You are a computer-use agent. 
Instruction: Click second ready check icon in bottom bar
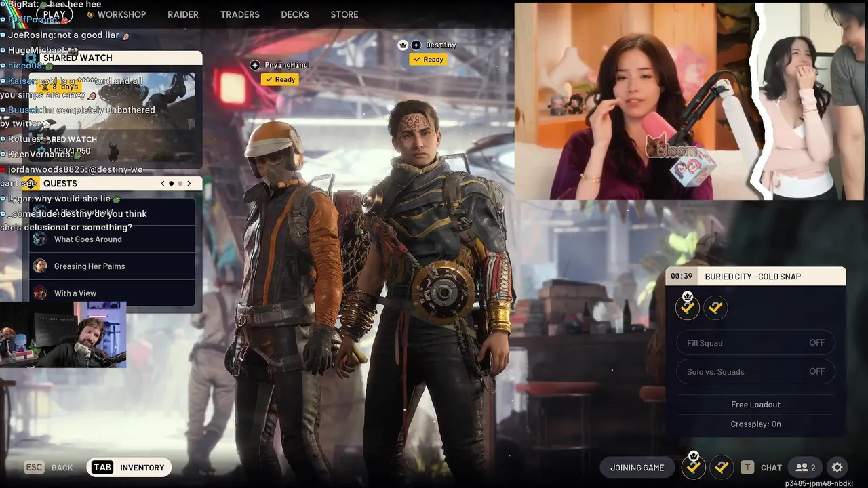(x=722, y=467)
